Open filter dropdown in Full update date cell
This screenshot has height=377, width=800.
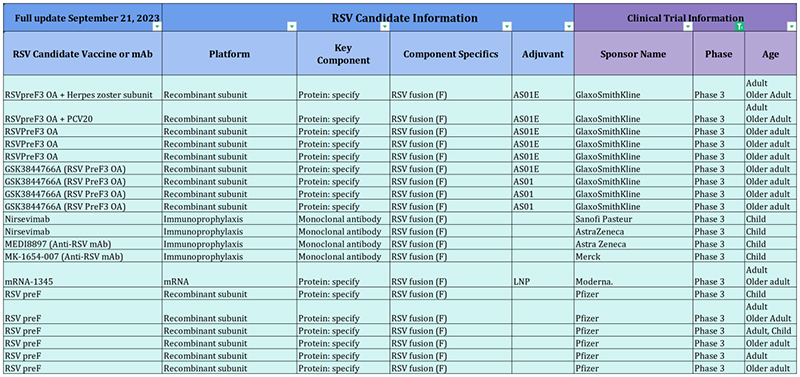click(x=157, y=27)
